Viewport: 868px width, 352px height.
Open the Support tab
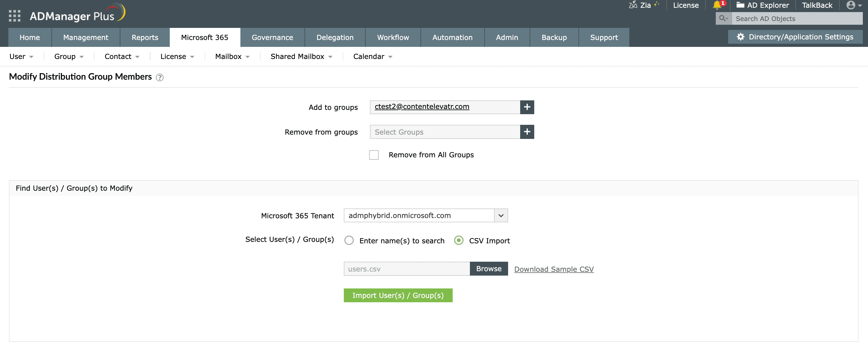coord(604,37)
